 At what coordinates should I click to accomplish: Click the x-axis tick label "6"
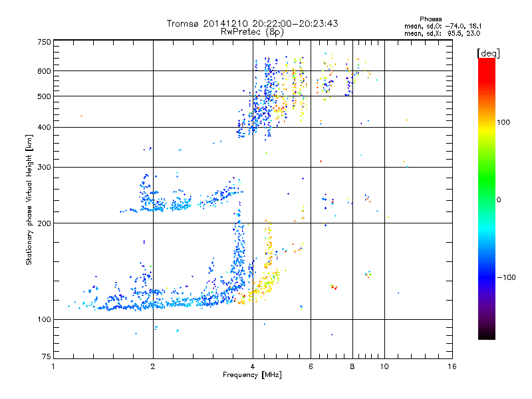click(x=311, y=366)
